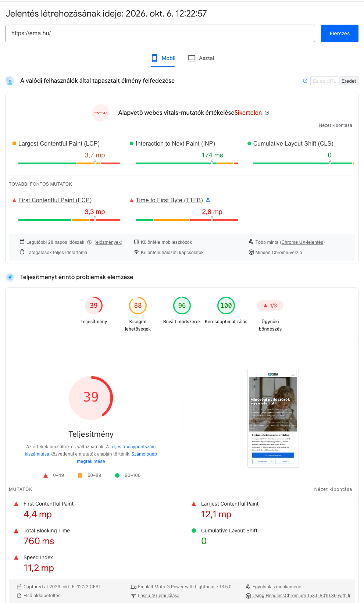Open the First Contentful Paint (FCP) link
The width and height of the screenshot is (364, 603).
(55, 200)
